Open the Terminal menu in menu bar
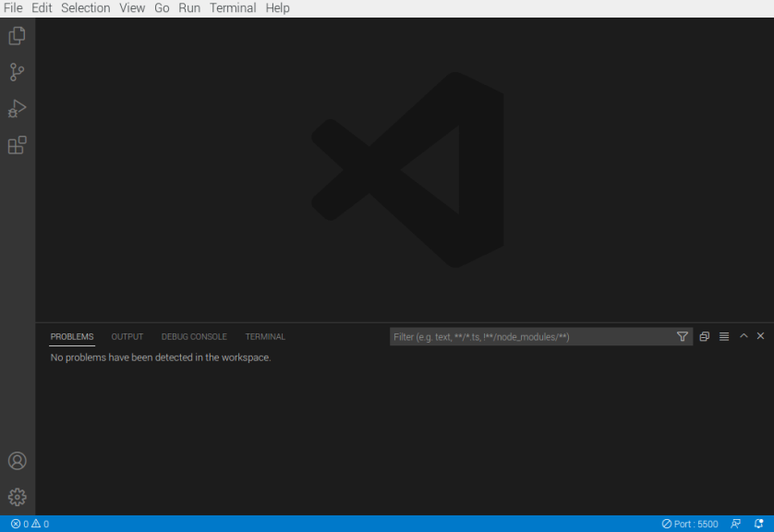The image size is (774, 532). 233,8
